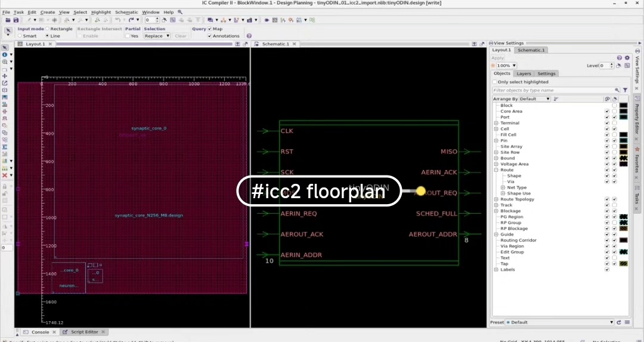Click the CLK port in the schematic

(x=287, y=131)
